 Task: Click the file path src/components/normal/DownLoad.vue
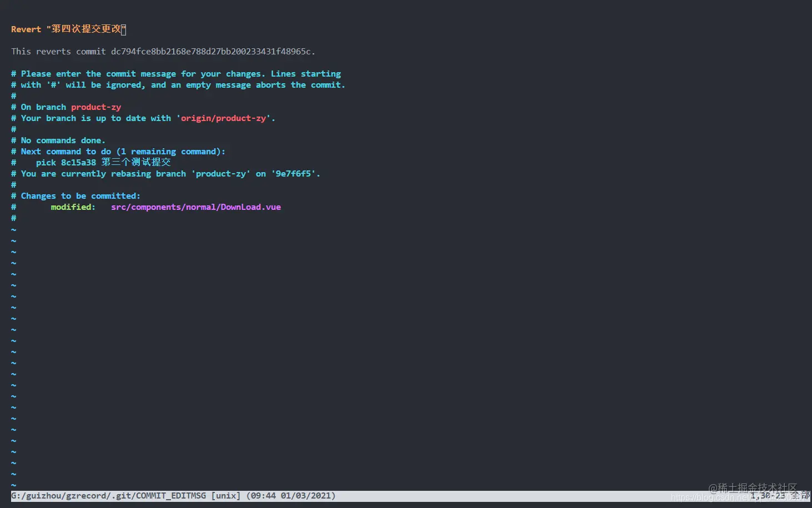(x=196, y=207)
